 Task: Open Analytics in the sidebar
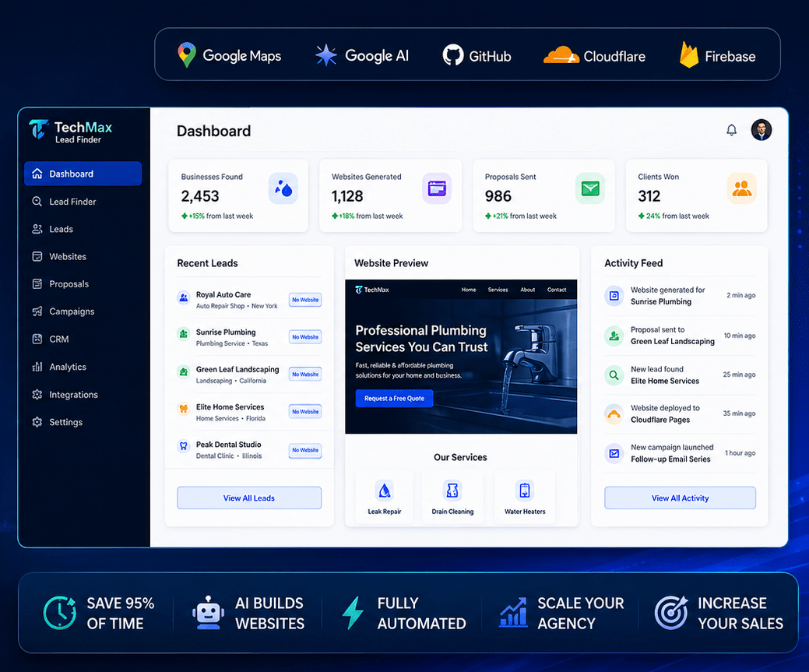(x=83, y=367)
